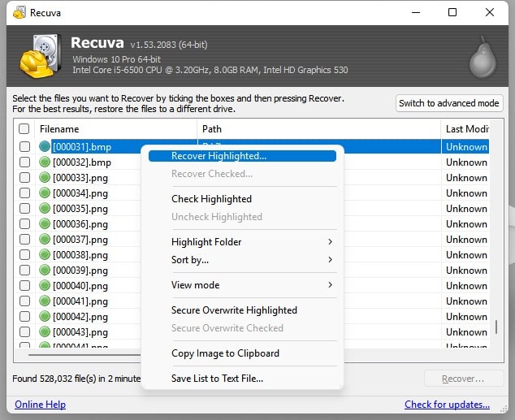The width and height of the screenshot is (515, 420).
Task: Tick the checkbox for [000043].png
Action: click(24, 331)
